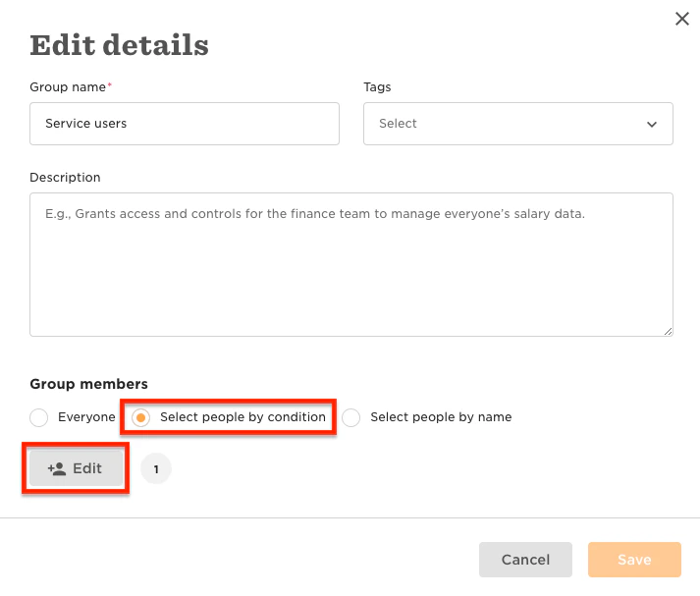Image resolution: width=700 pixels, height=596 pixels.
Task: Save the group details
Action: 634,560
